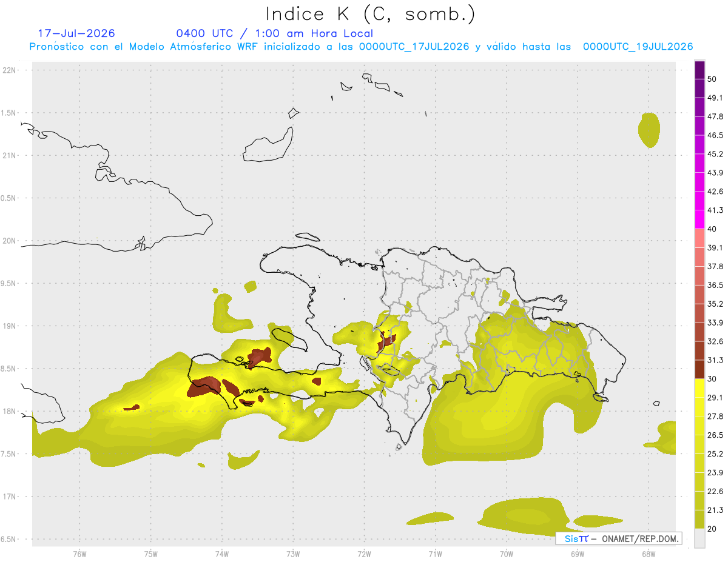Pick the magenta swatch between 40 and 41.3
The image size is (728, 562).
pyautogui.click(x=699, y=219)
